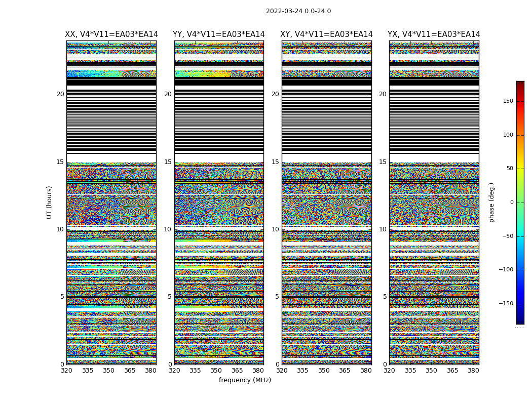Click the 380 frequency tick under XY panel

(366, 371)
